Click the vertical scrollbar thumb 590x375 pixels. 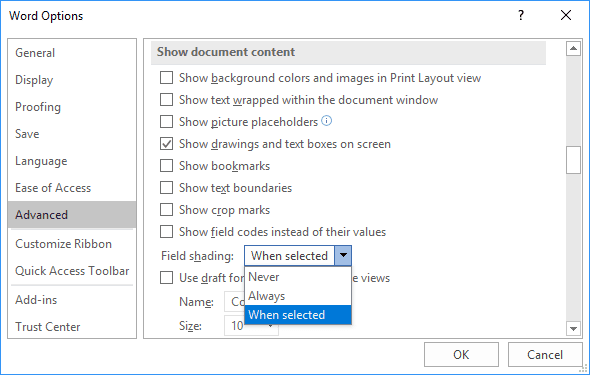coord(573,160)
